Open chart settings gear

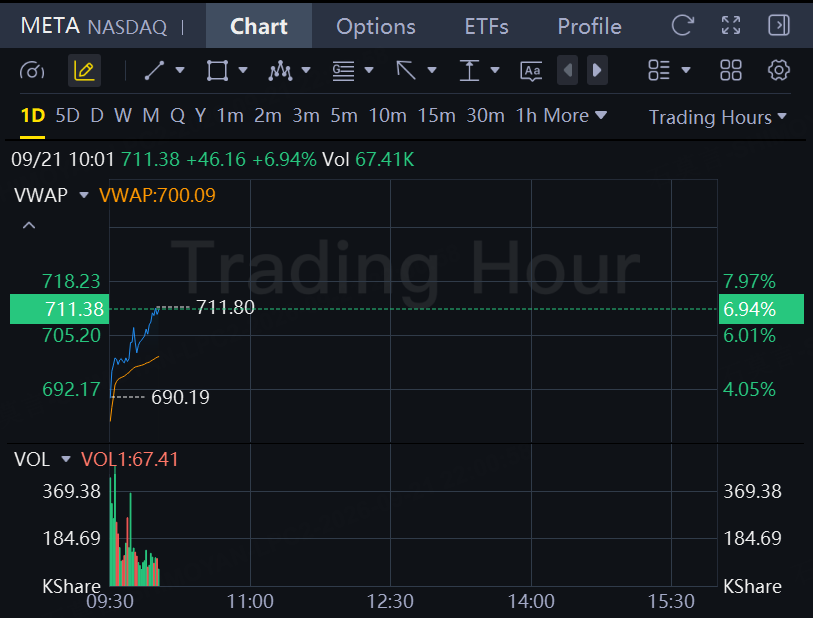[x=778, y=70]
